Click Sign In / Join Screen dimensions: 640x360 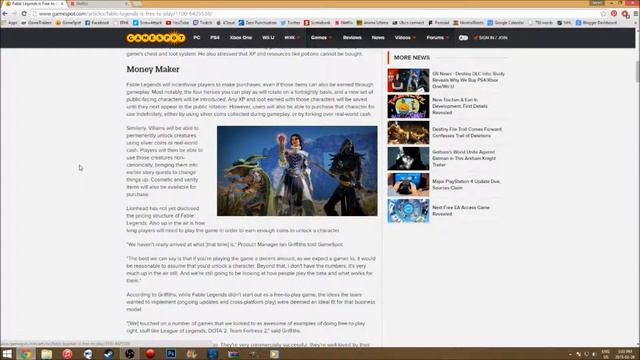pos(491,38)
